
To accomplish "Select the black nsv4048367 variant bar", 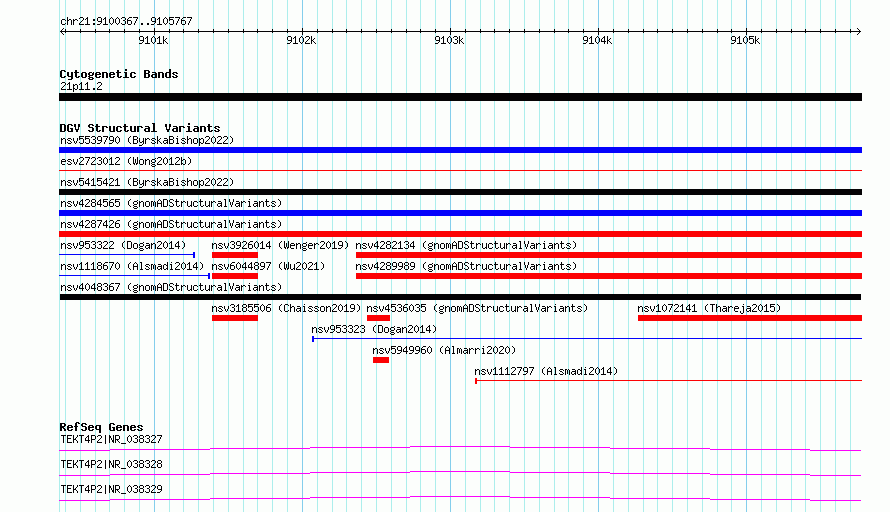I will pyautogui.click(x=460, y=297).
